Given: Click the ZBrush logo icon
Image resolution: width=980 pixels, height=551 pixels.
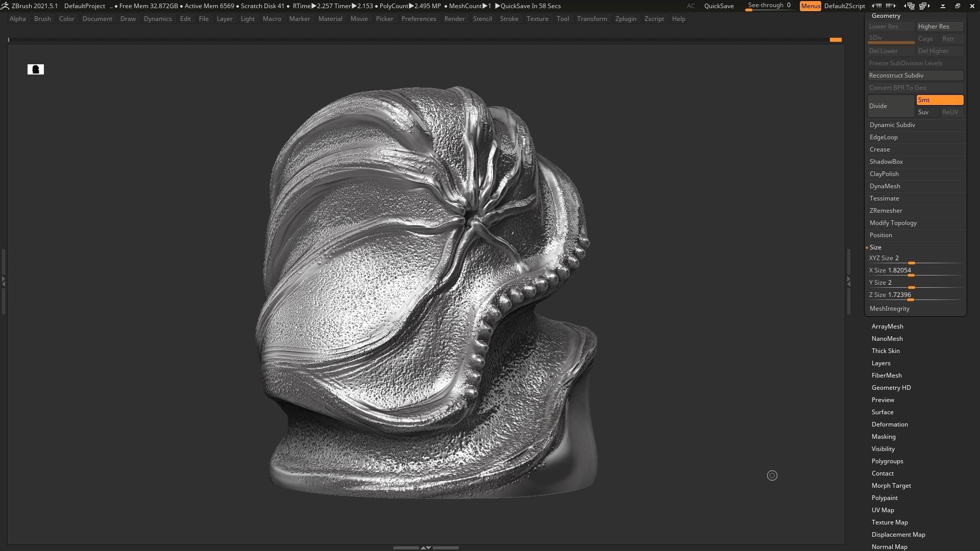Looking at the screenshot, I should click(5, 6).
